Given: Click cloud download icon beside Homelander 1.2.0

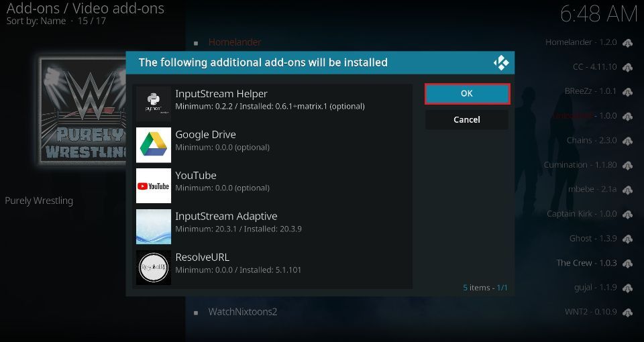Looking at the screenshot, I should (x=628, y=43).
